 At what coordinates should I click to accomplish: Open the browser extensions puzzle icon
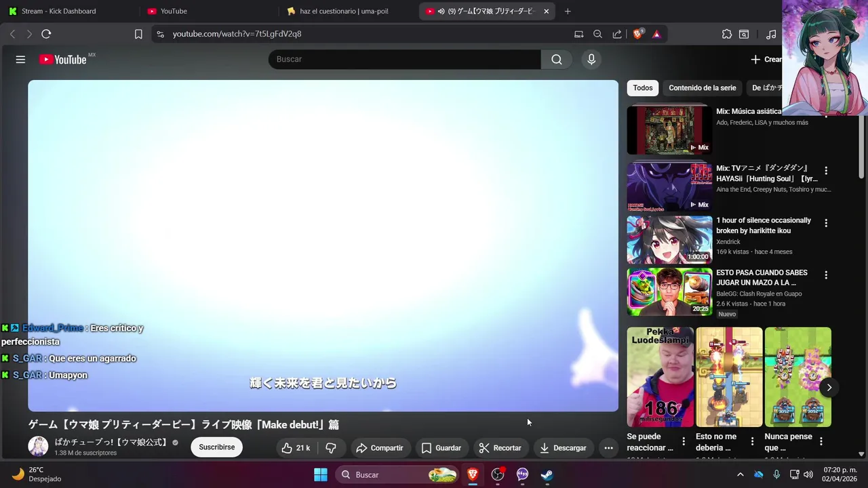[727, 34]
